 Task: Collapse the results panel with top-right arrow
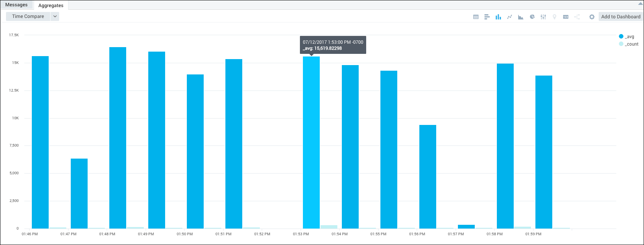[640, 4]
